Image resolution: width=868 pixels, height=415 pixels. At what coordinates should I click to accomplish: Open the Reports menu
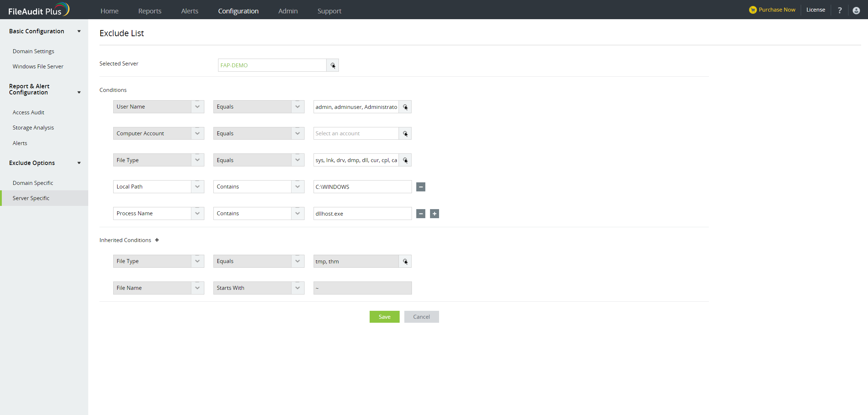point(150,11)
